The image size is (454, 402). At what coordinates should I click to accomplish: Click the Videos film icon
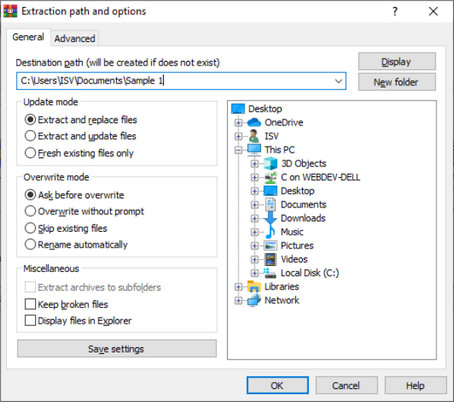(270, 259)
